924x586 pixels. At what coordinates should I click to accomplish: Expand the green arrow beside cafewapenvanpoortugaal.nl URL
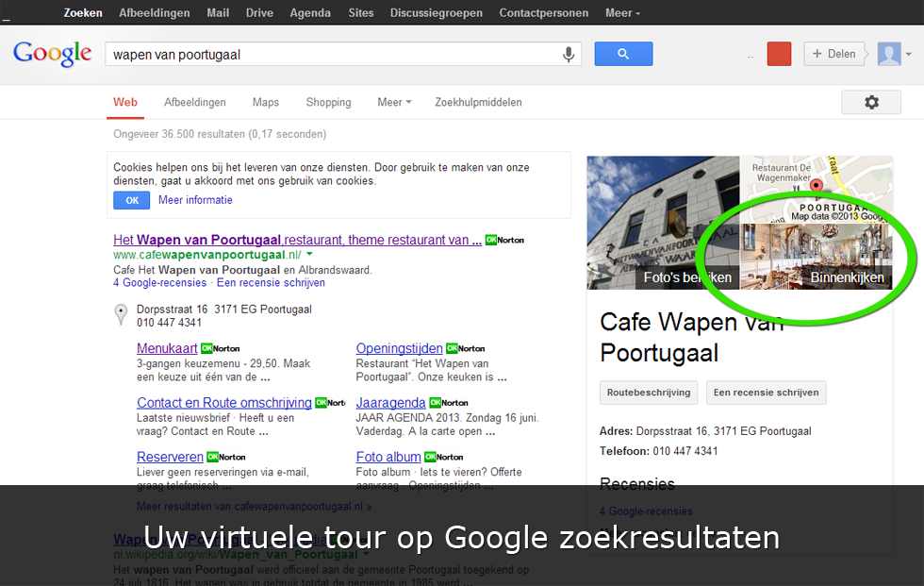pyautogui.click(x=309, y=255)
